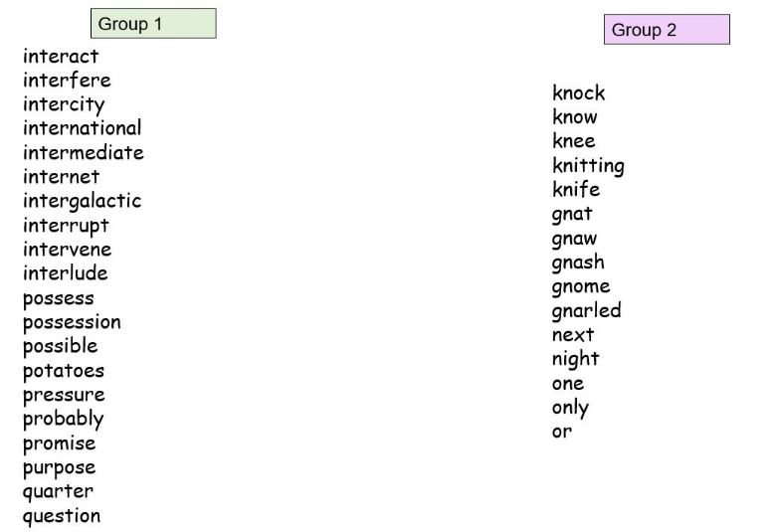Click the word "knock" in Group 2

click(578, 93)
